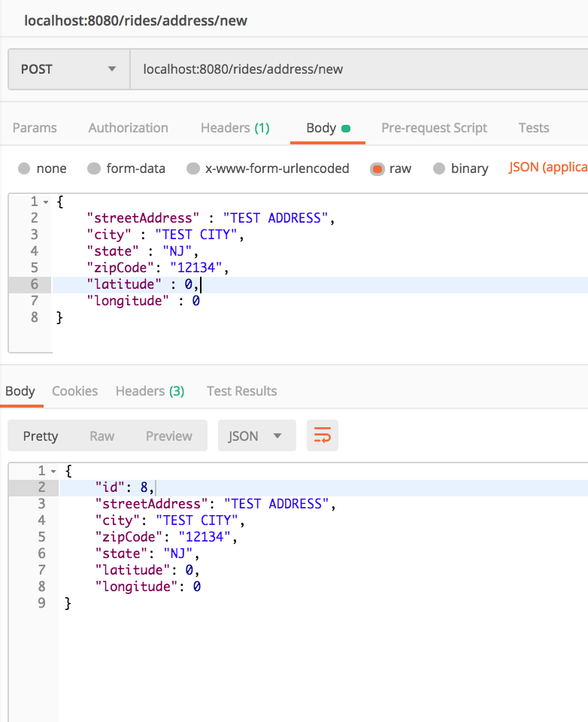Choose the form-data radio option
The image size is (588, 722).
coord(94,168)
